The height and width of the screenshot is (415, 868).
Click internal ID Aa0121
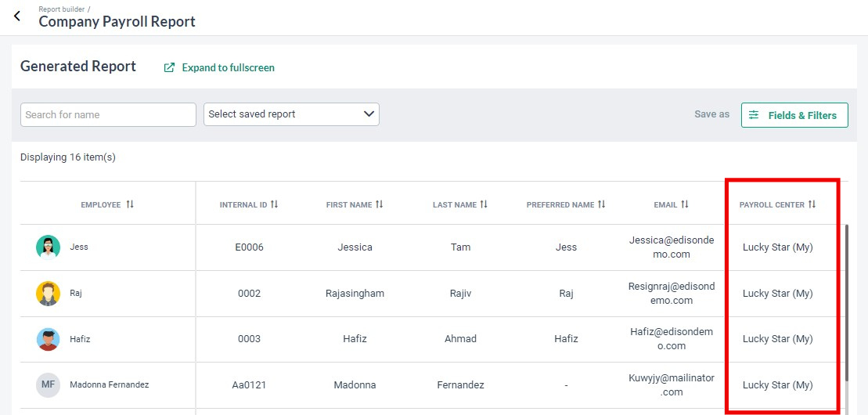point(249,385)
